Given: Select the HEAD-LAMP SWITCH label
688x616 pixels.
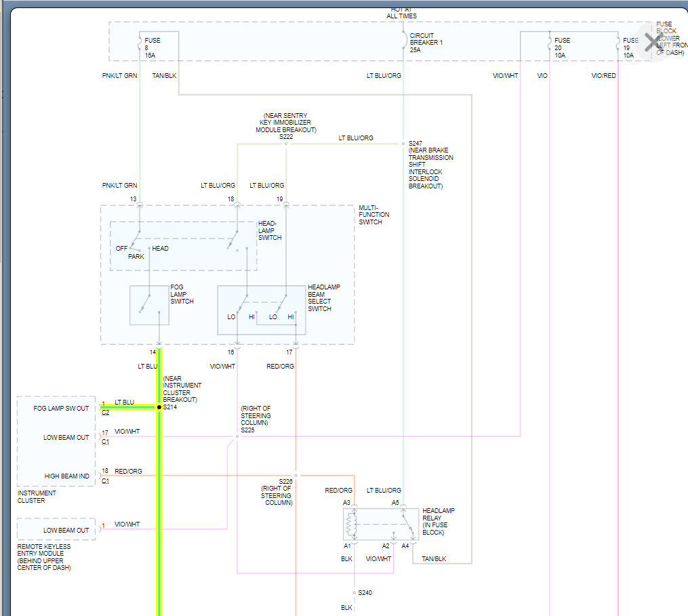Looking at the screenshot, I should pos(269,231).
